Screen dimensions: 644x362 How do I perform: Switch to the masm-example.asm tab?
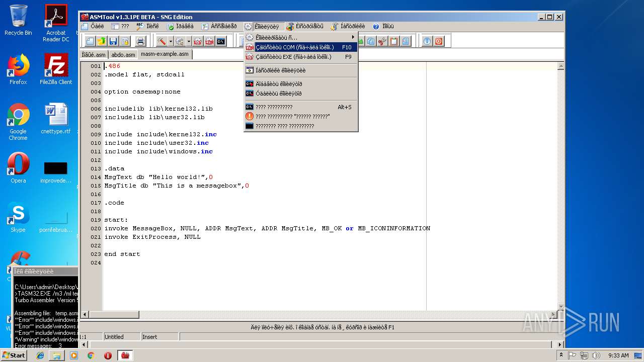165,54
